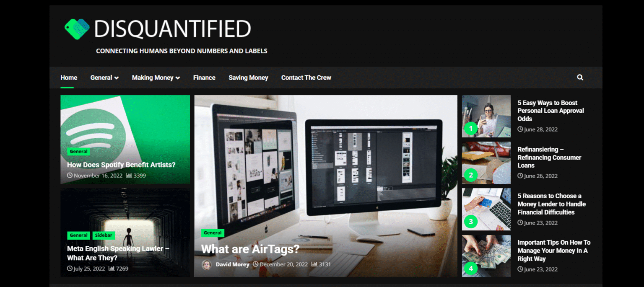
Task: Open the Finance menu item
Action: click(x=204, y=78)
